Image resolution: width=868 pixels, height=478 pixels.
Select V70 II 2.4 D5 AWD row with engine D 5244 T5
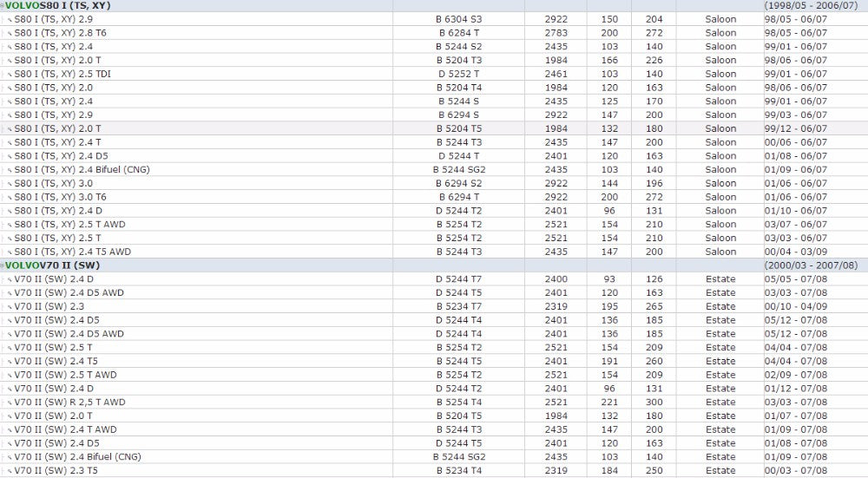tap(434, 292)
